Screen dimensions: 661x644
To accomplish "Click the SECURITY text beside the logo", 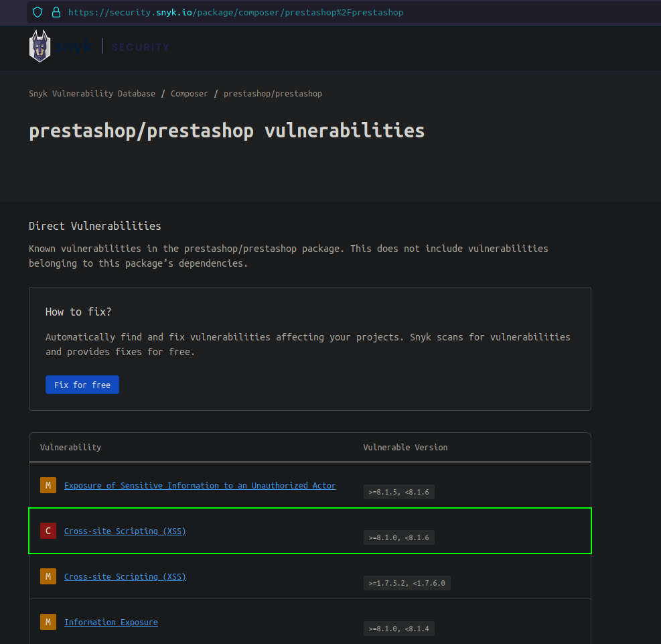I will pos(140,48).
